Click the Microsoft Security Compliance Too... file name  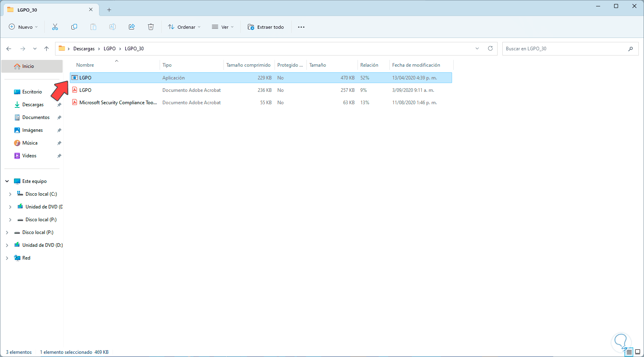click(x=118, y=103)
